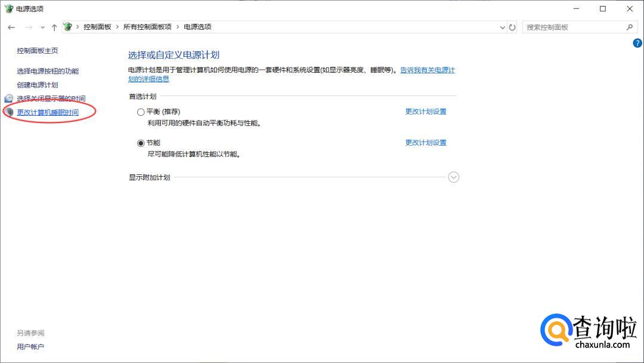Select the 节能 power plan radio button
The height and width of the screenshot is (363, 644).
point(141,143)
